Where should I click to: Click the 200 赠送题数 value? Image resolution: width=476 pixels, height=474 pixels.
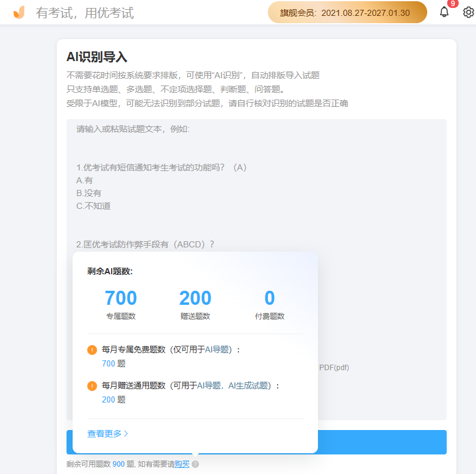(195, 297)
